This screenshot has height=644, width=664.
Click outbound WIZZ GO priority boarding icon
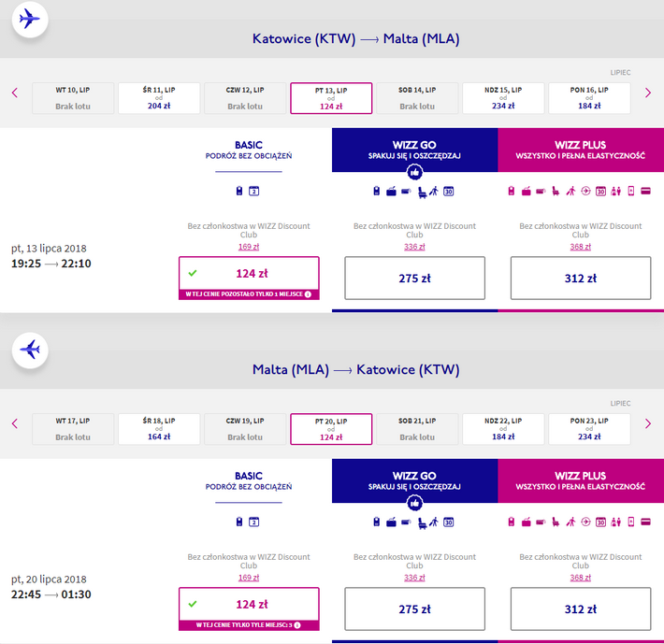(434, 191)
